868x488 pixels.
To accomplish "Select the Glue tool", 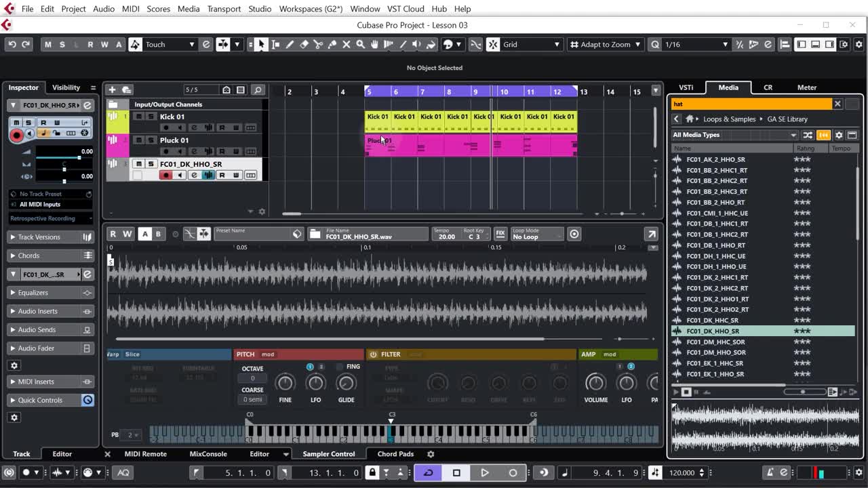I will pyautogui.click(x=332, y=44).
